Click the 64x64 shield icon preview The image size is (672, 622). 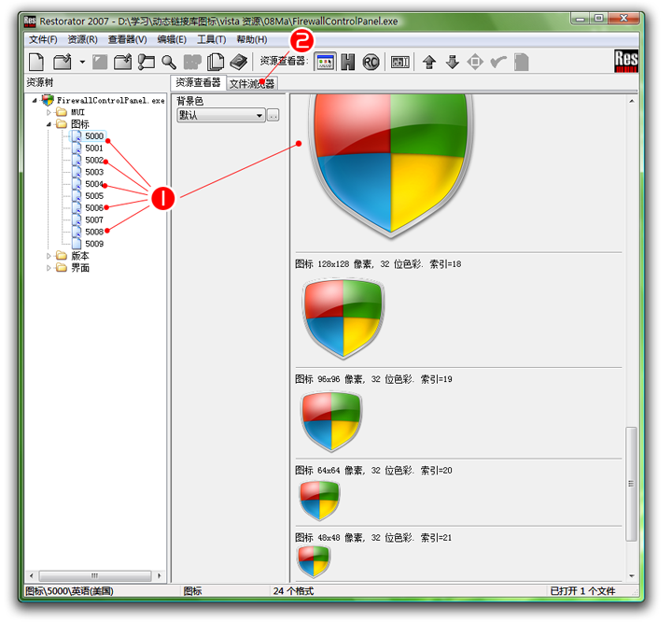pos(320,501)
